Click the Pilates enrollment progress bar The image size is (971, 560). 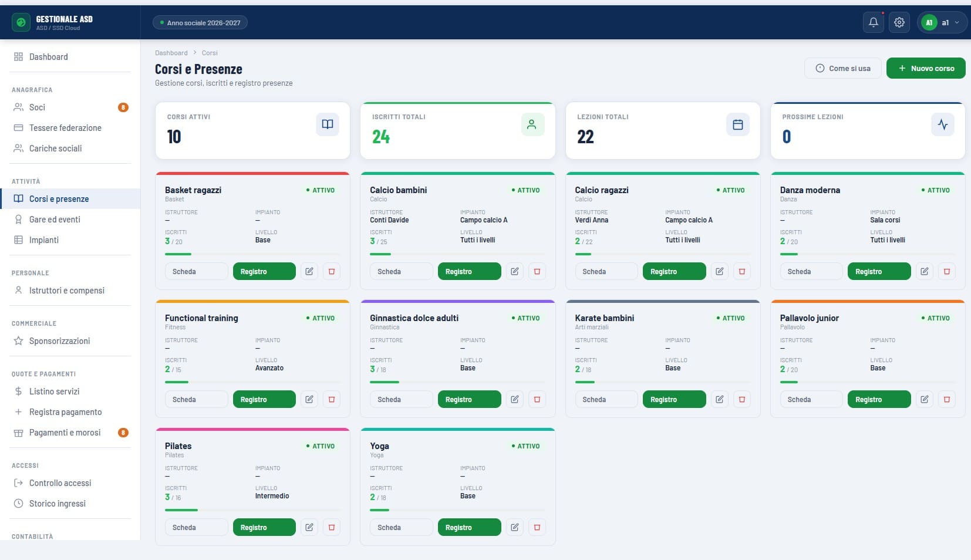click(252, 510)
